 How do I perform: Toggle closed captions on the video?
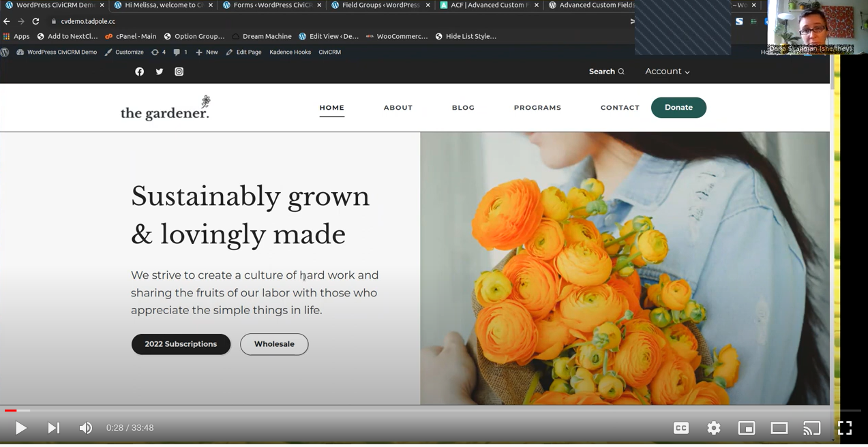coord(680,428)
